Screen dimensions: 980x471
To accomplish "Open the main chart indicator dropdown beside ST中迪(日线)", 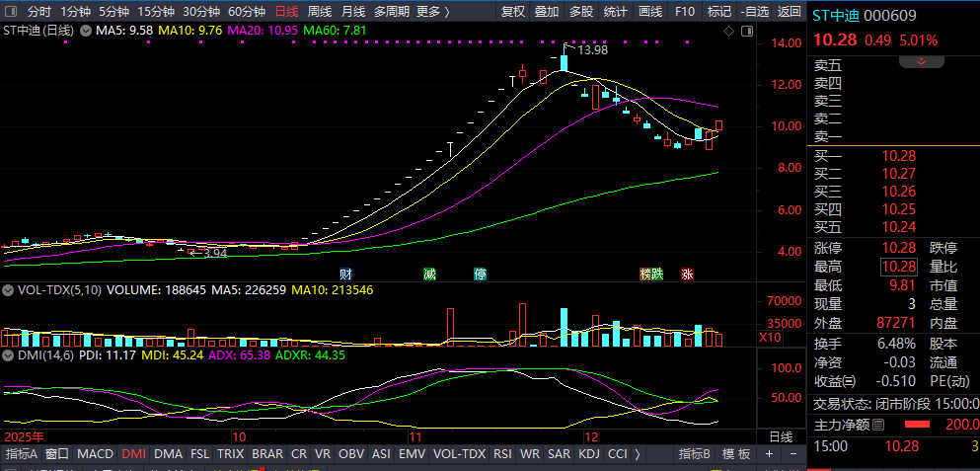I will point(86,30).
